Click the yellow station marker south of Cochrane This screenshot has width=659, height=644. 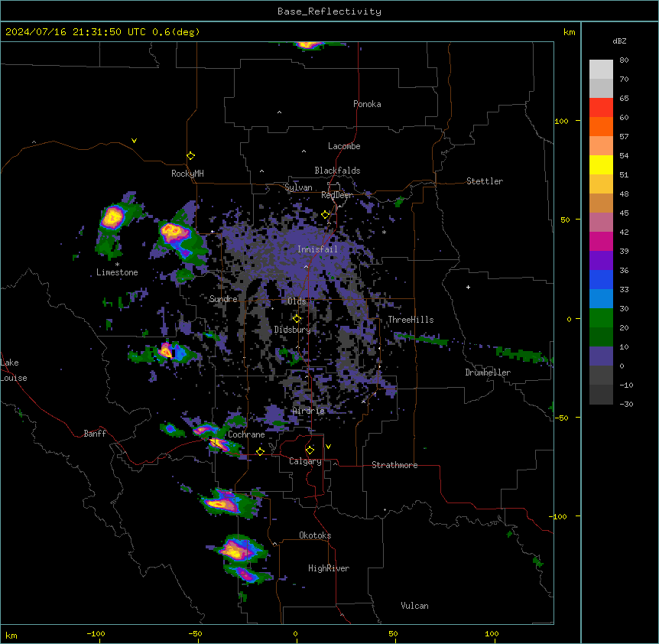260,451
